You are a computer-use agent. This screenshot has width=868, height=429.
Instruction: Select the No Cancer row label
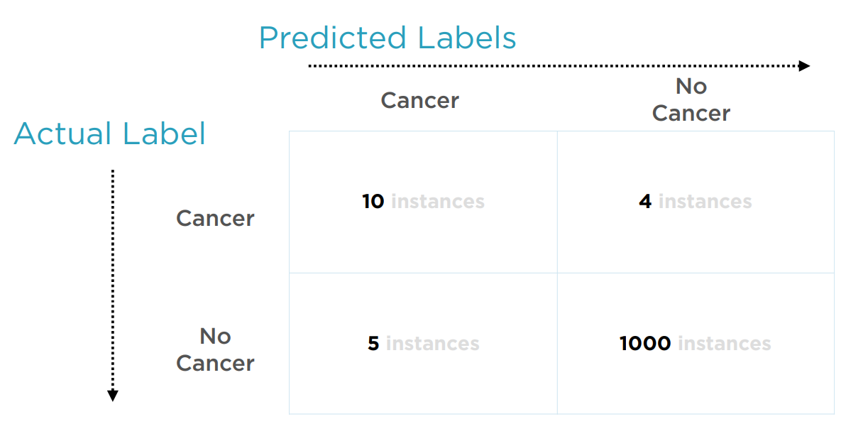[215, 349]
